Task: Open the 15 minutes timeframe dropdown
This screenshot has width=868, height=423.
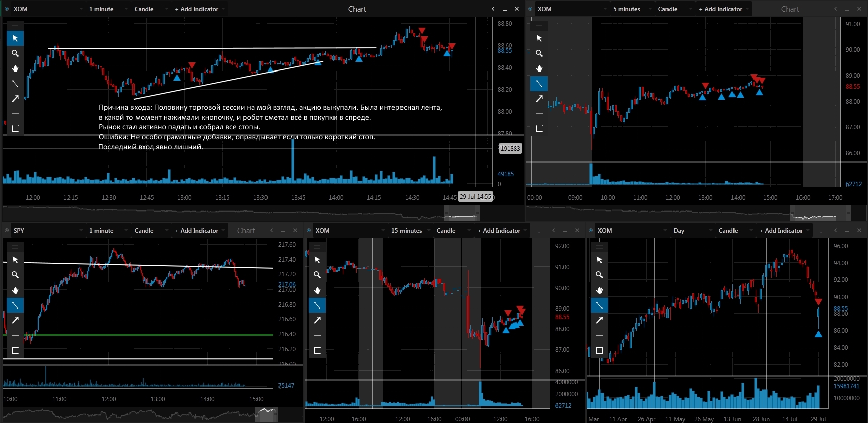Action: 411,230
